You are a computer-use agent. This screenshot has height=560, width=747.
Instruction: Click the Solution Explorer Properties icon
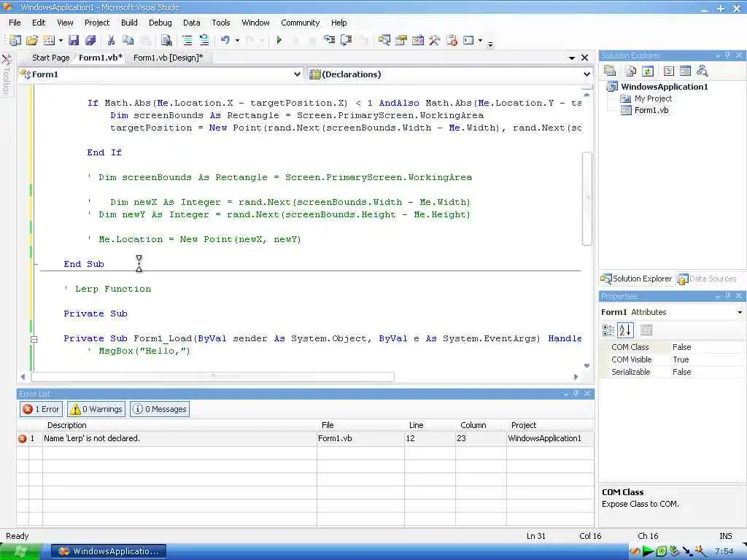click(610, 71)
